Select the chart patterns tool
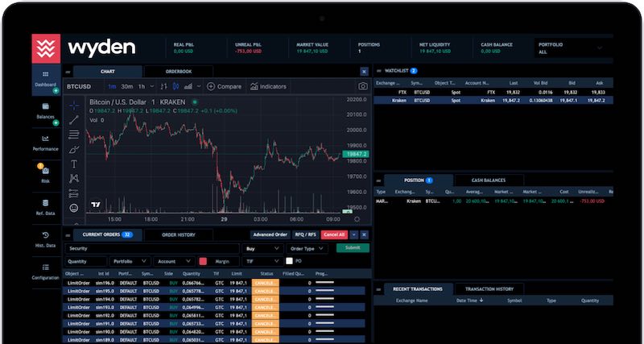The width and height of the screenshot is (644, 344). (74, 178)
